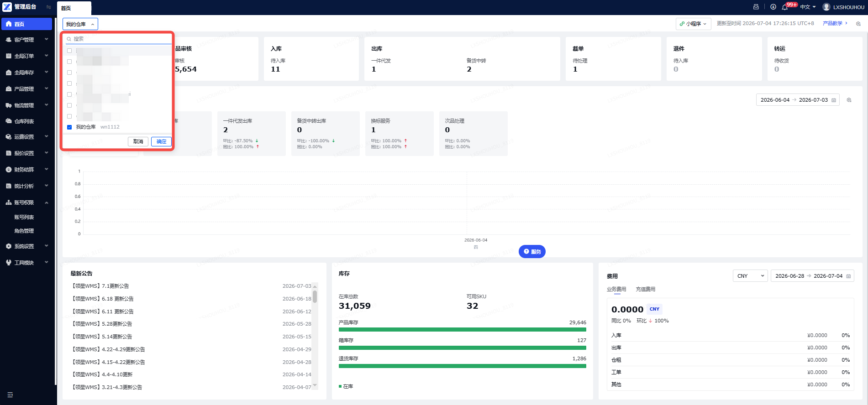Uncheck the 我的仓库 wn1112 checkbox
Viewport: 868px width, 405px height.
tap(69, 127)
